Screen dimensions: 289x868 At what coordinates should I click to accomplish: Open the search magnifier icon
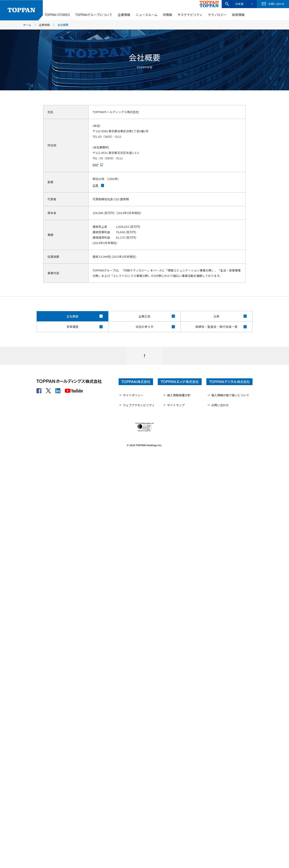227,4
